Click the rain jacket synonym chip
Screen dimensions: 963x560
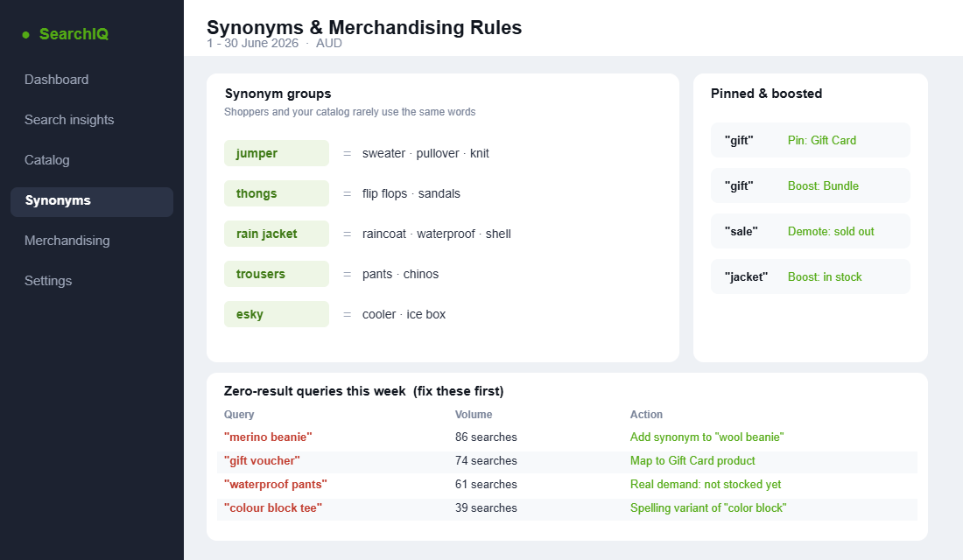[277, 234]
